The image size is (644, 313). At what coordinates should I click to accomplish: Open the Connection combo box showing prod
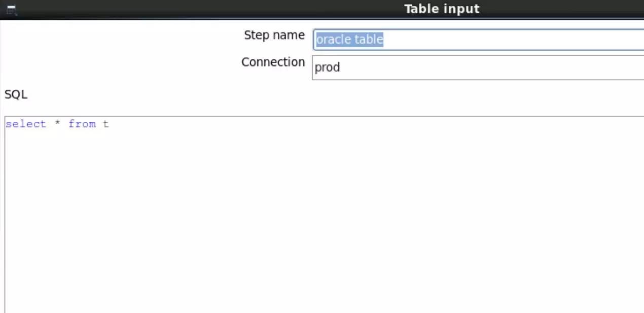pyautogui.click(x=478, y=67)
